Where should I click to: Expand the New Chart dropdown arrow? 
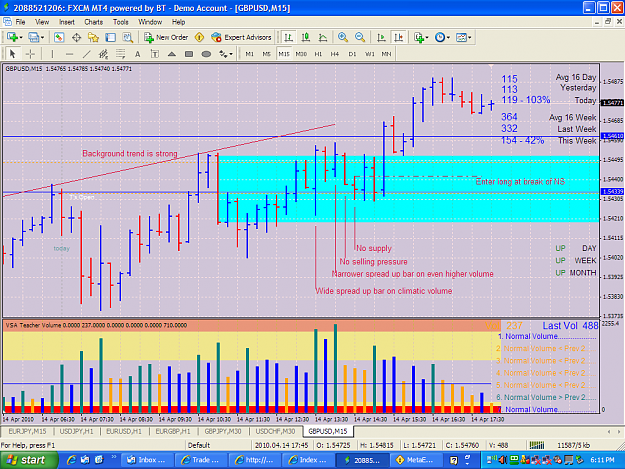21,37
